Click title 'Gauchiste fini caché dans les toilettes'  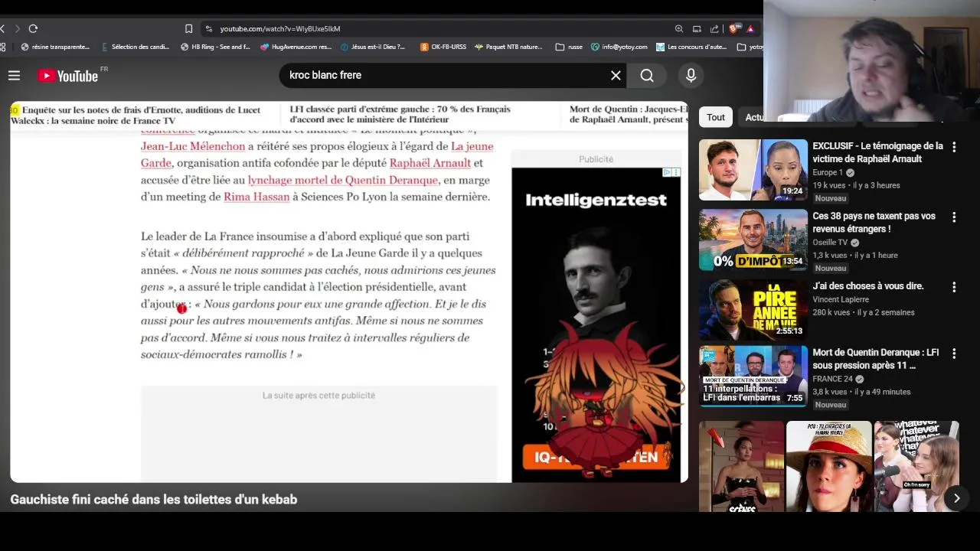click(x=154, y=500)
